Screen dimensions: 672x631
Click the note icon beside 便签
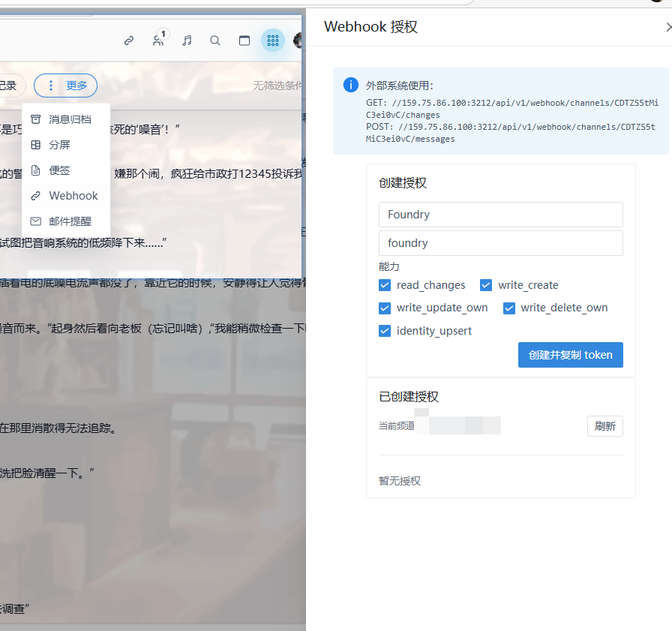tap(36, 170)
